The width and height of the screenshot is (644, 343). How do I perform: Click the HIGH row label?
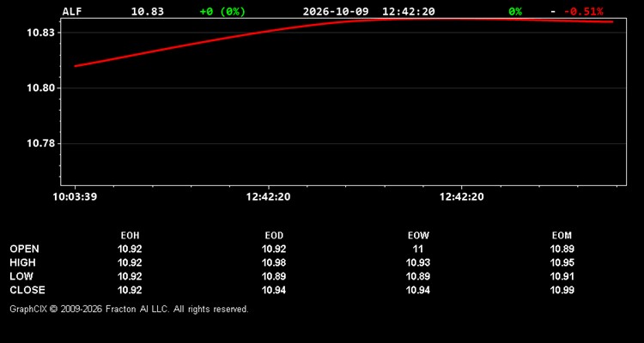(x=22, y=262)
